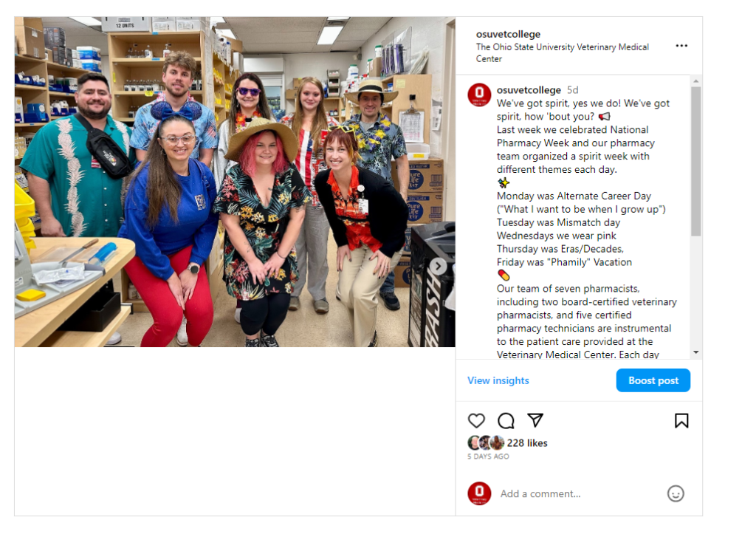Click the Boost post button
756x534 pixels.
pos(653,380)
